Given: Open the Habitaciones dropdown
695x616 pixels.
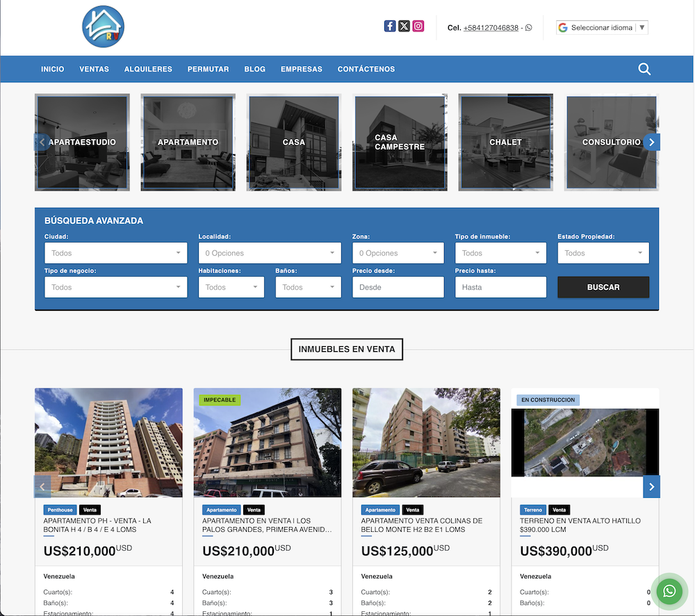Looking at the screenshot, I should coord(231,286).
